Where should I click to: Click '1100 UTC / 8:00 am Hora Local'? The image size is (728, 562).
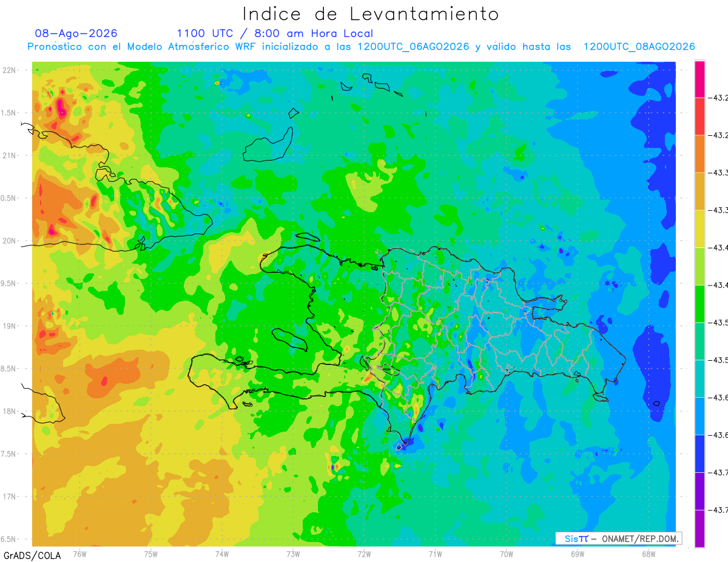click(275, 33)
